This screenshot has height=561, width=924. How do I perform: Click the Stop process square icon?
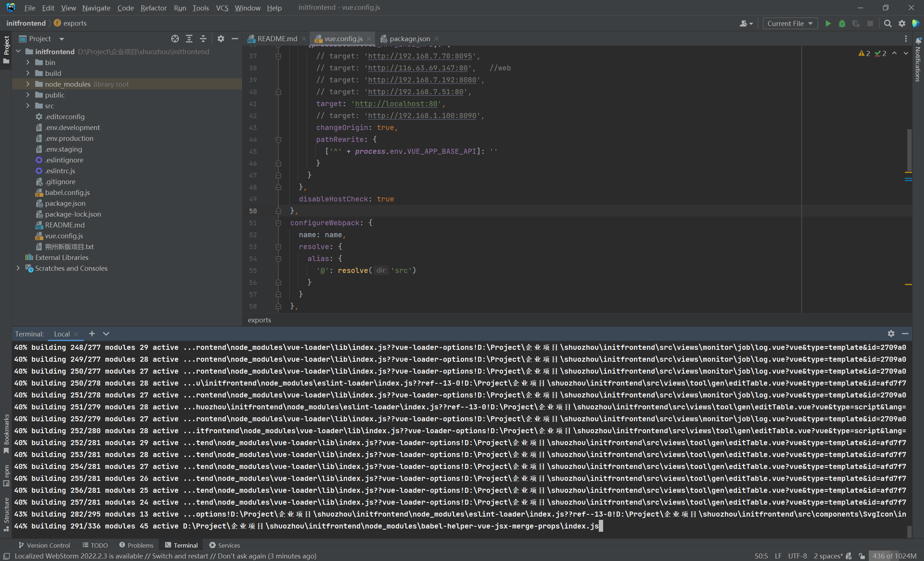point(870,23)
